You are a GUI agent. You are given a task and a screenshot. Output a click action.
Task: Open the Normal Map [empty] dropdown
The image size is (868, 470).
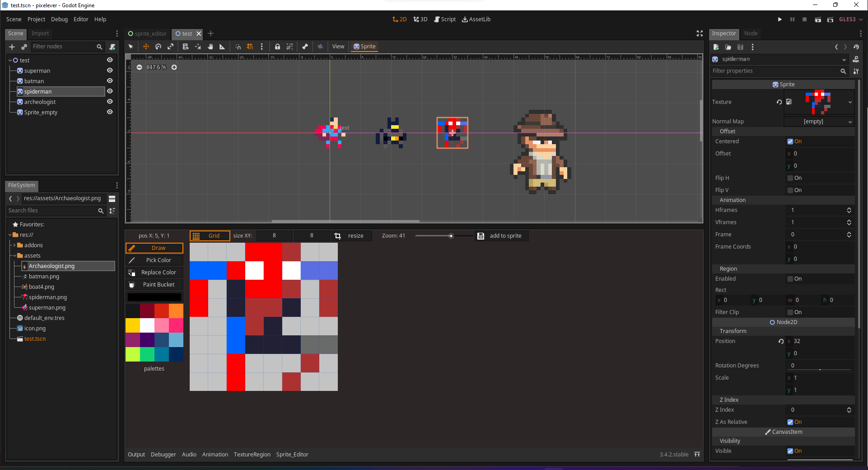tap(819, 122)
